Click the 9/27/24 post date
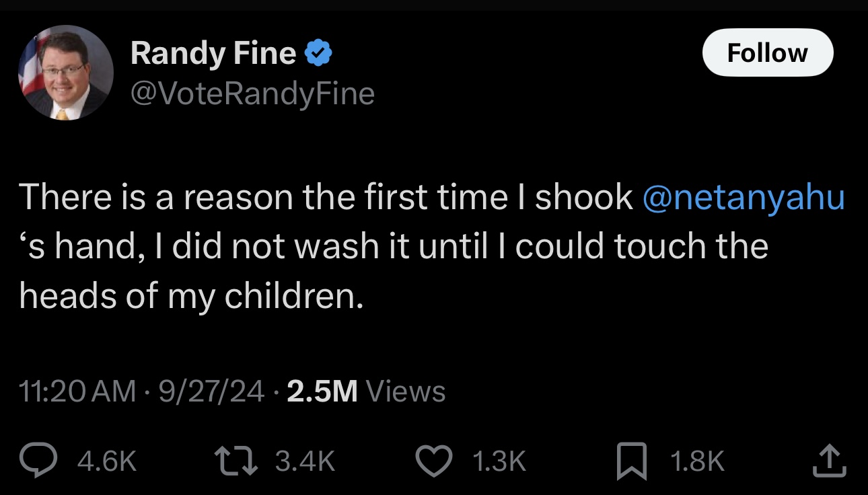 coord(211,391)
